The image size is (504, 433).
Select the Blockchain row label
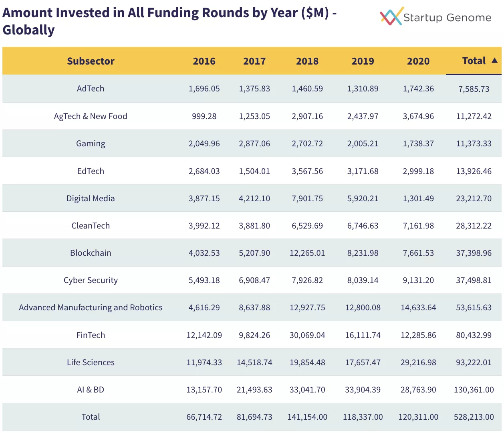click(x=91, y=253)
